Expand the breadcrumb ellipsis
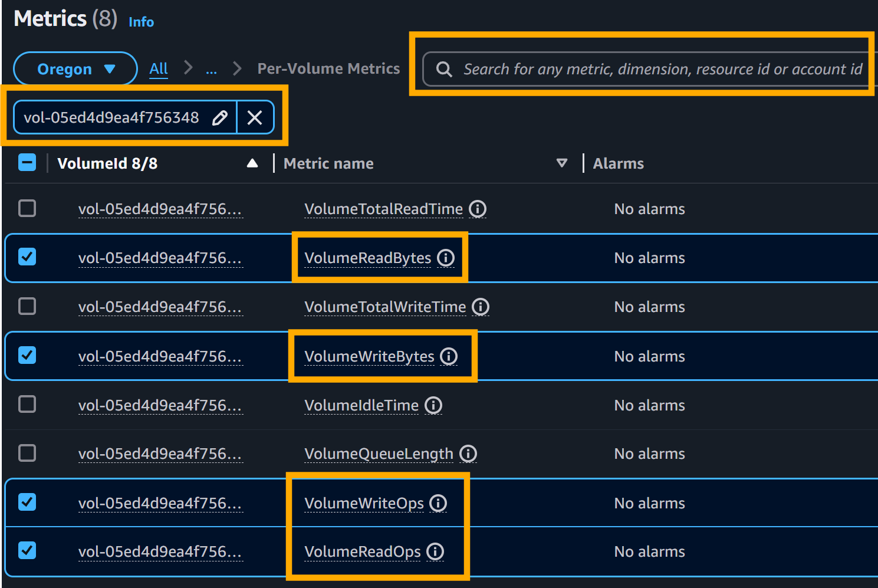This screenshot has height=588, width=878. click(x=211, y=70)
